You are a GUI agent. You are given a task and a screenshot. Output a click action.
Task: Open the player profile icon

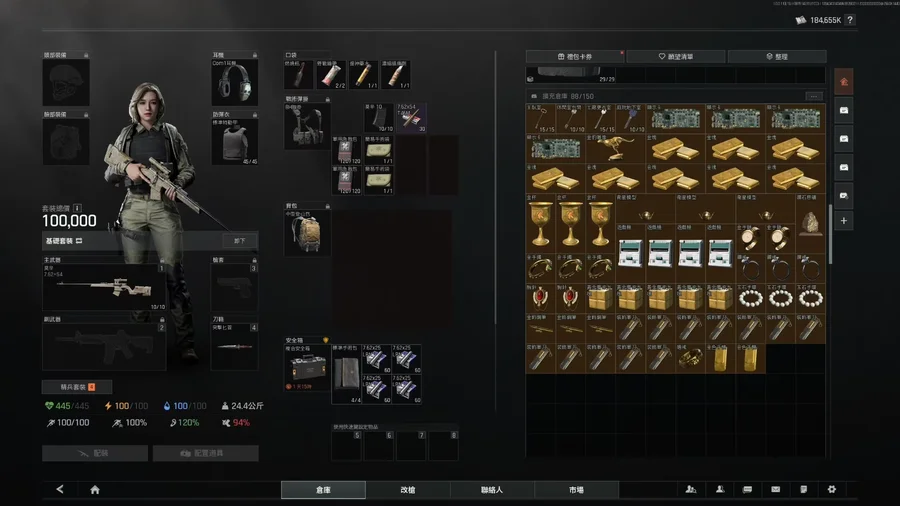(720, 489)
